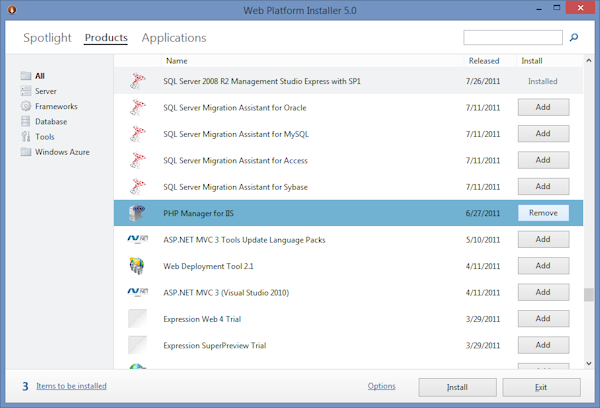Click the icon of Migration Assistant for Sybase
600x408 pixels.
point(138,186)
